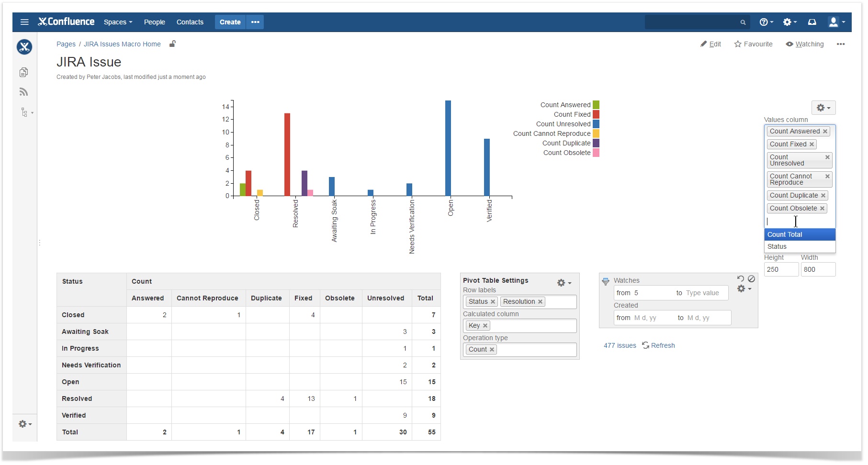Click the space logo in sidebar
868x465 pixels.
(x=24, y=47)
